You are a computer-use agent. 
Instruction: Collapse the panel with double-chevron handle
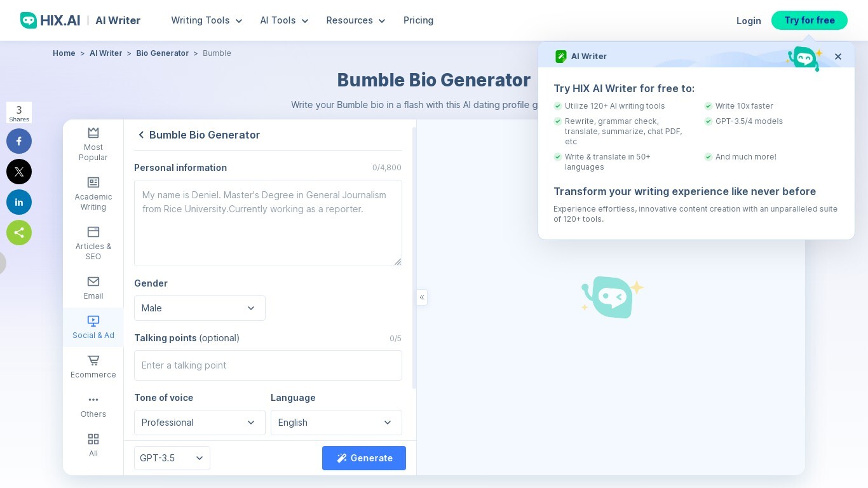coord(422,297)
